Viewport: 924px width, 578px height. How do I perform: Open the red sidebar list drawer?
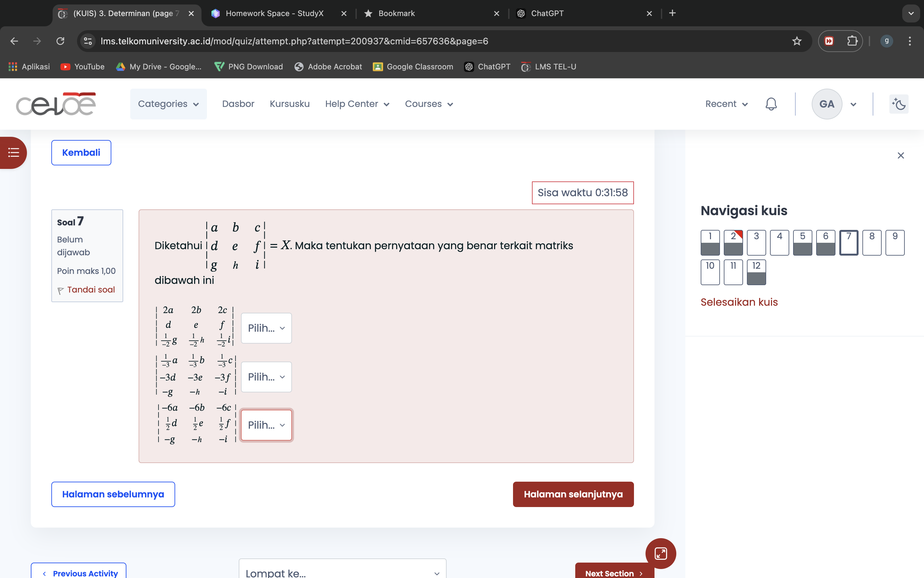coord(13,153)
